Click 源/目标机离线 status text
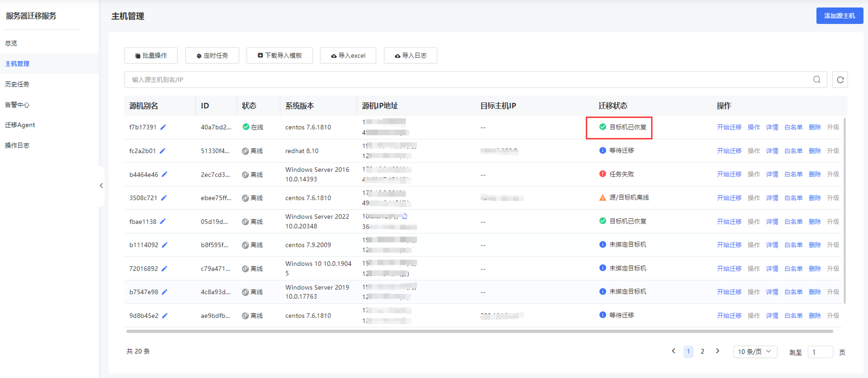The width and height of the screenshot is (868, 378). pos(629,198)
